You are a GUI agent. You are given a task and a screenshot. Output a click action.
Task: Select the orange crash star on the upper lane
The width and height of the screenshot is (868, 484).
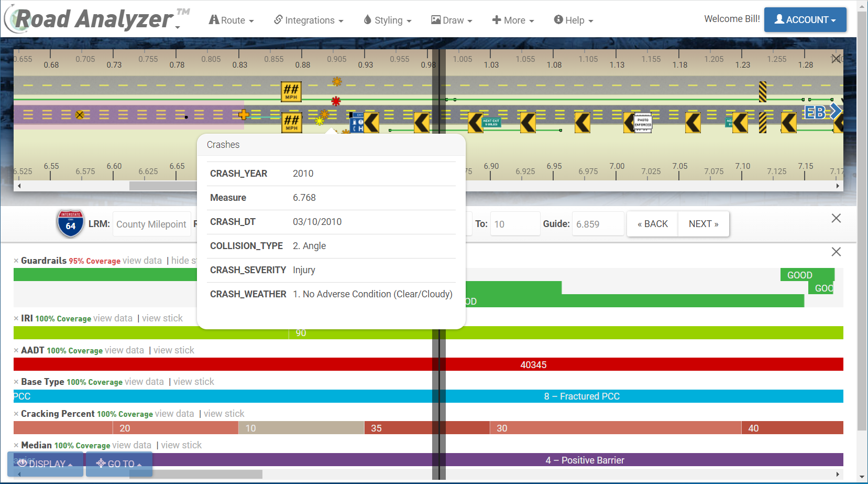click(337, 81)
